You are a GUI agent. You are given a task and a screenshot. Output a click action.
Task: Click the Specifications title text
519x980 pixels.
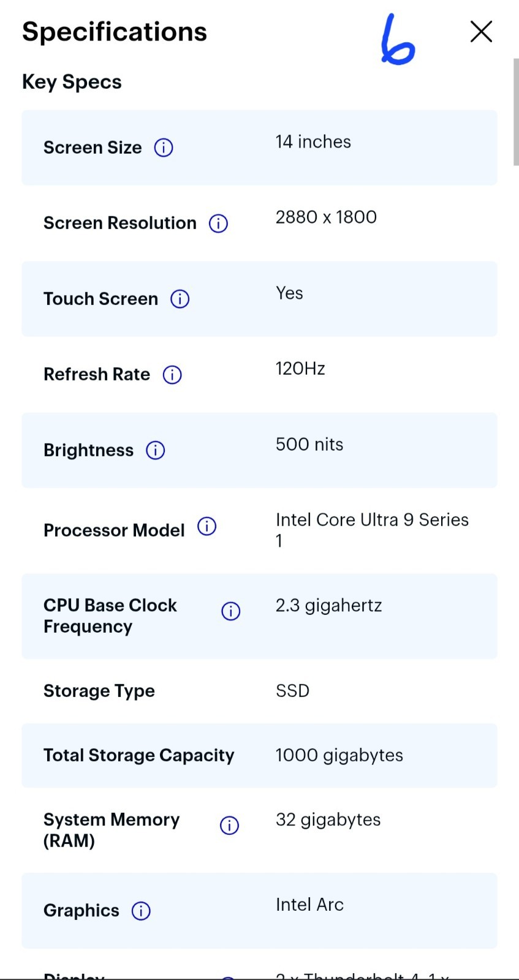pos(115,32)
